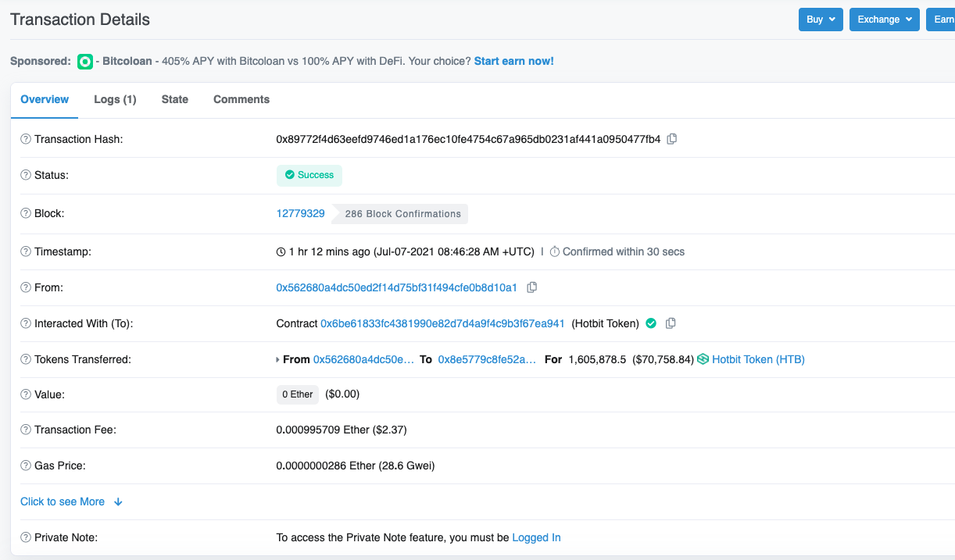This screenshot has width=955, height=560.
Task: Switch to the Logs (1) tab
Action: pyautogui.click(x=115, y=99)
